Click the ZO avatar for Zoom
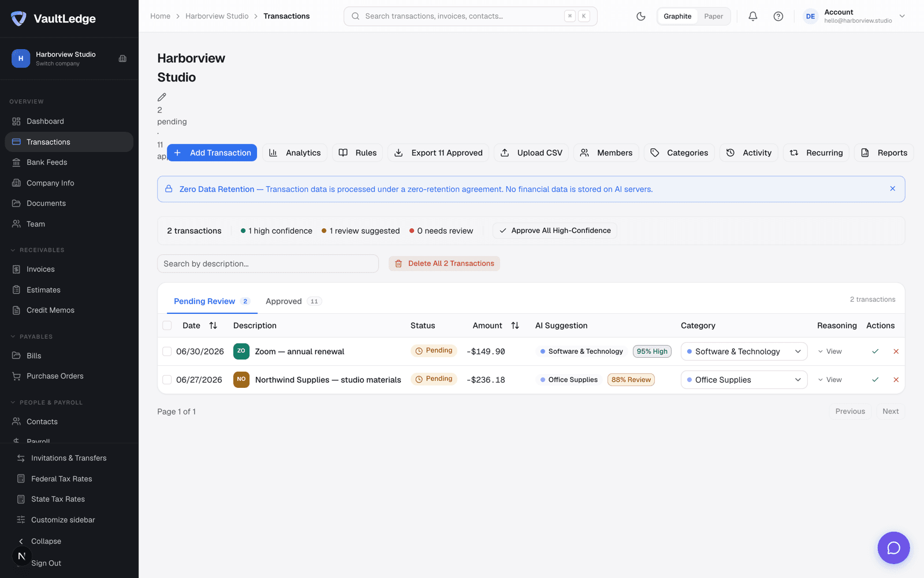Viewport: 924px width, 578px height. click(x=241, y=351)
